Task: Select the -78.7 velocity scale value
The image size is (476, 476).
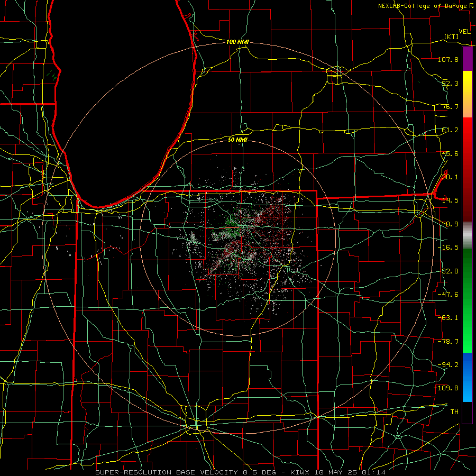Action: coord(448,342)
